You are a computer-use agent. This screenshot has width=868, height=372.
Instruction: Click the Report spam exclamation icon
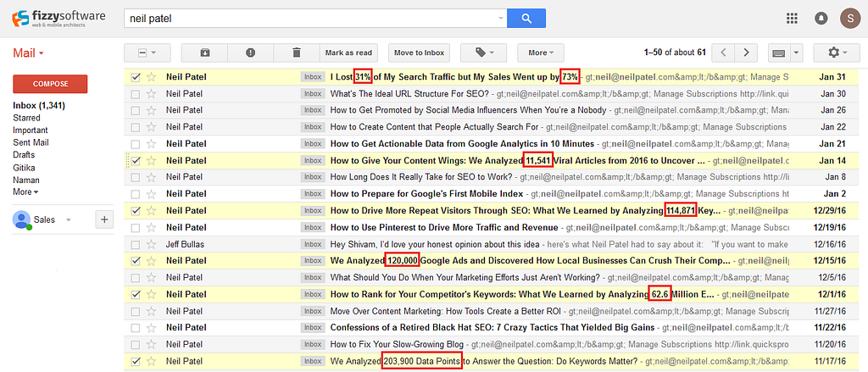click(250, 53)
